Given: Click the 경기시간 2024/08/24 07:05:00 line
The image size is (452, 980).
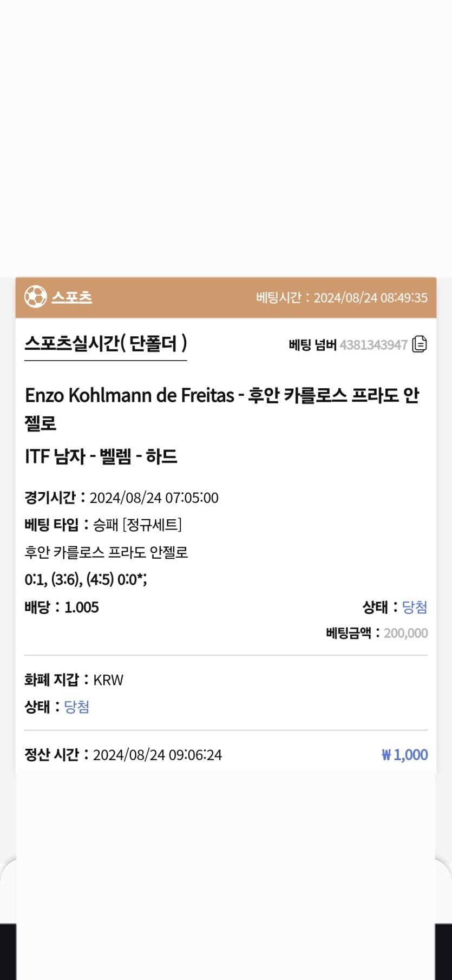Looking at the screenshot, I should point(121,498).
